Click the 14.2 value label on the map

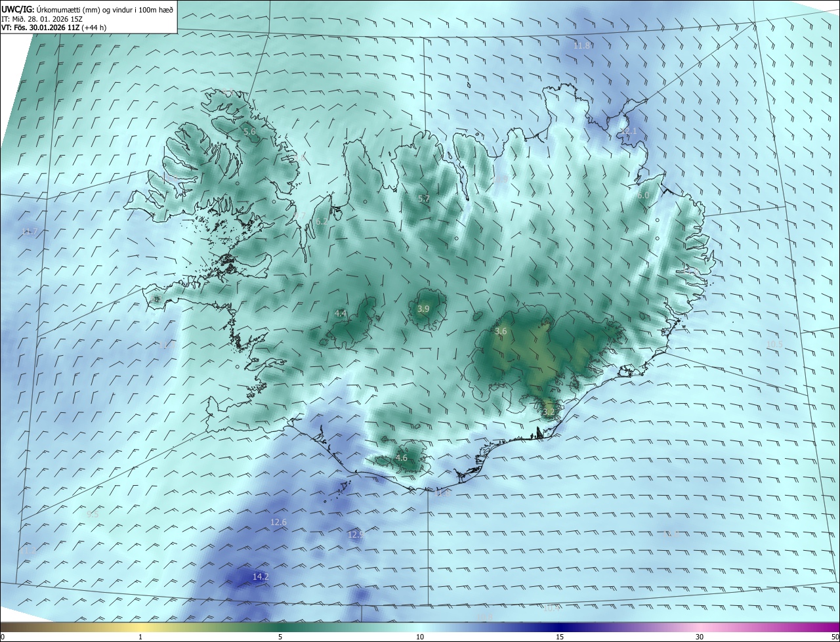point(261,577)
